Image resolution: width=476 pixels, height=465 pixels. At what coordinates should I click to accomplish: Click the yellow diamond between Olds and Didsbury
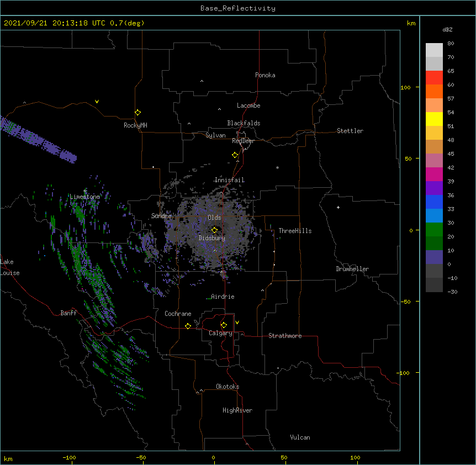click(214, 230)
